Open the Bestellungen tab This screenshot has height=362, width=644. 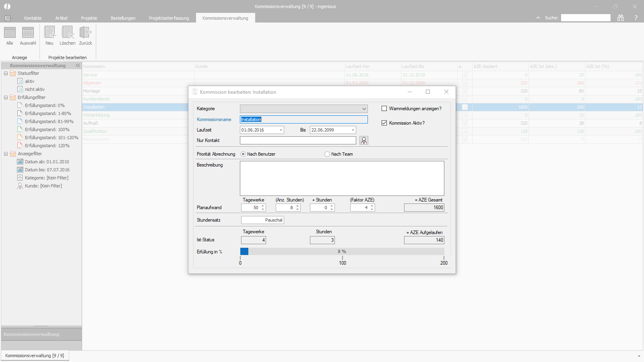[x=123, y=18]
